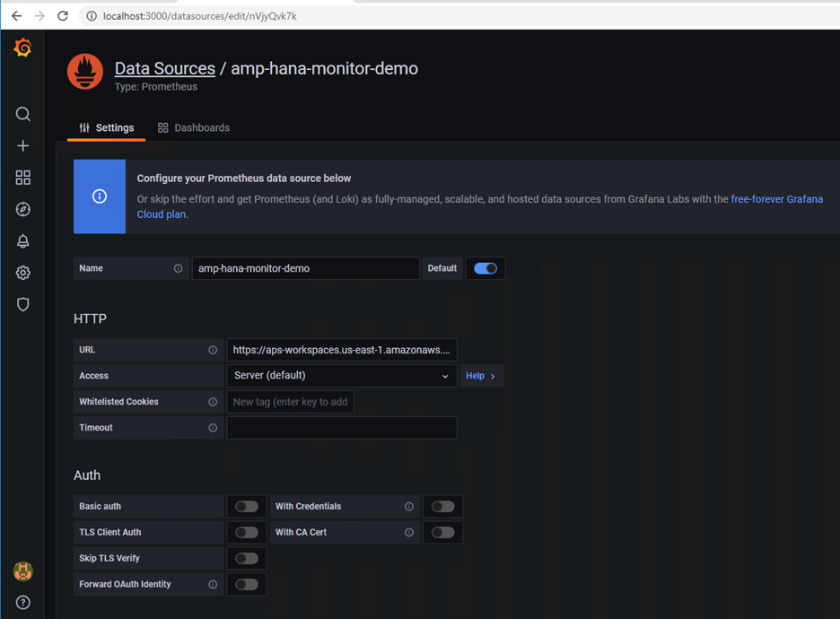
Task: Expand the Access Help section
Action: 480,376
